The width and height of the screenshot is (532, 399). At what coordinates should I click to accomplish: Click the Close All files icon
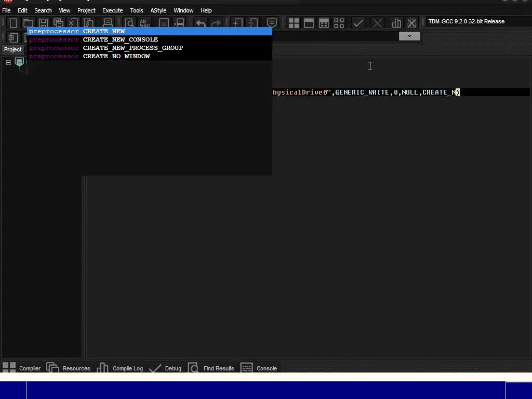88,23
